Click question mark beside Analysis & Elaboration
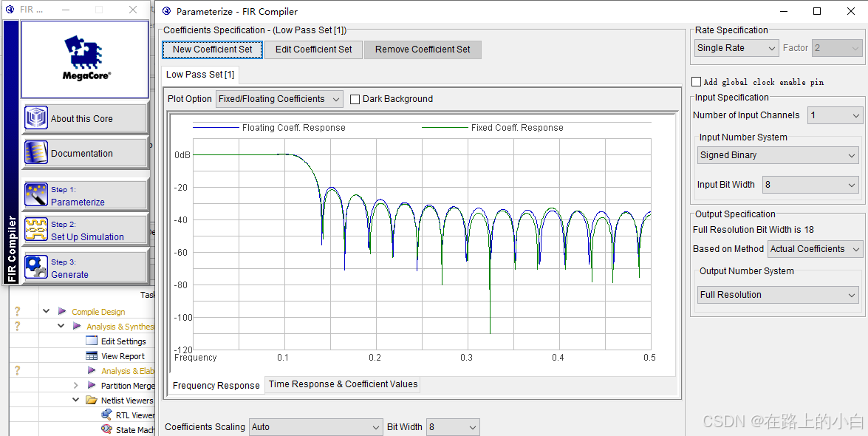868x436 pixels. point(18,371)
